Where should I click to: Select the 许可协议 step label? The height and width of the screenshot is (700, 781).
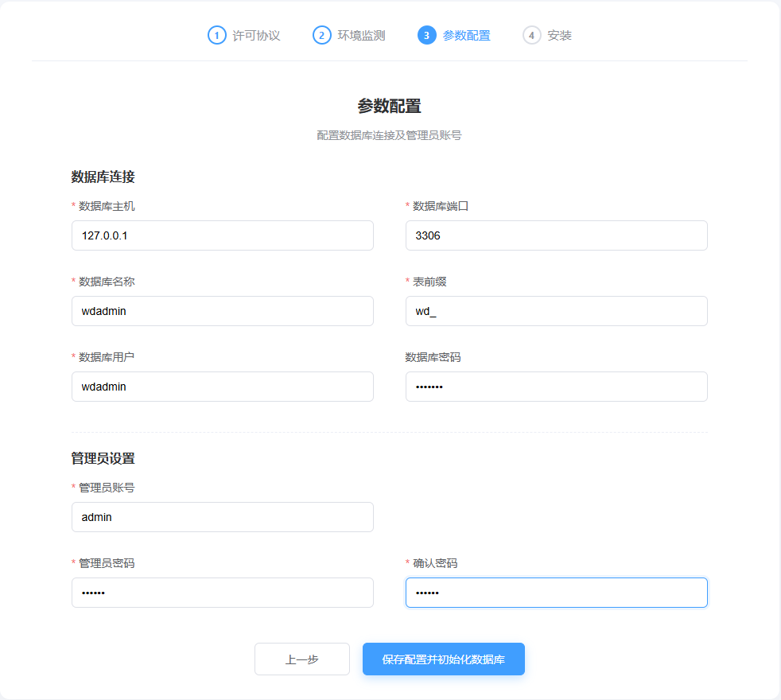pos(256,36)
